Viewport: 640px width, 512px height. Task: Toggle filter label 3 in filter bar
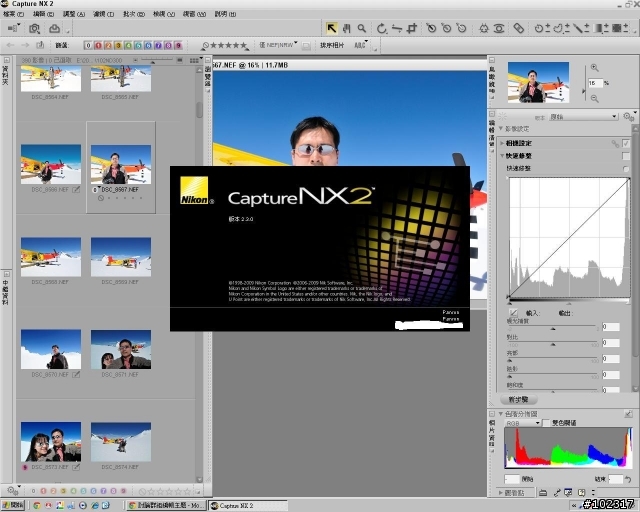tap(118, 45)
